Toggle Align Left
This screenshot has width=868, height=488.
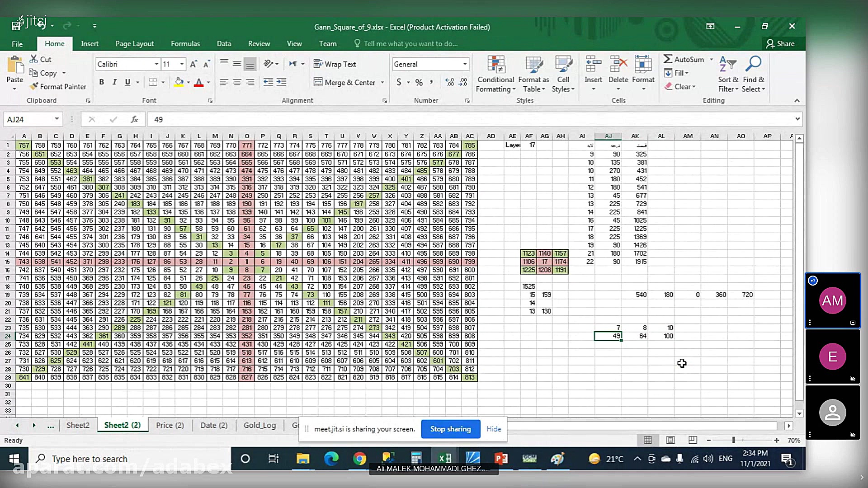(x=224, y=82)
